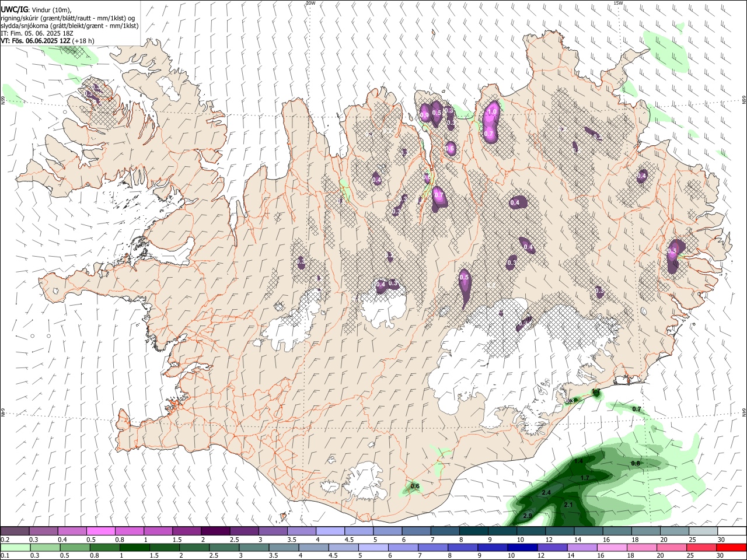Click the '1.4' rain value offshore

pos(578,461)
